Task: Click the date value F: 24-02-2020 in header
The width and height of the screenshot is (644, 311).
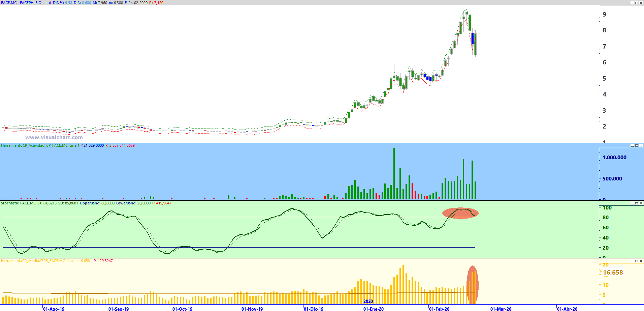Action: [136, 3]
